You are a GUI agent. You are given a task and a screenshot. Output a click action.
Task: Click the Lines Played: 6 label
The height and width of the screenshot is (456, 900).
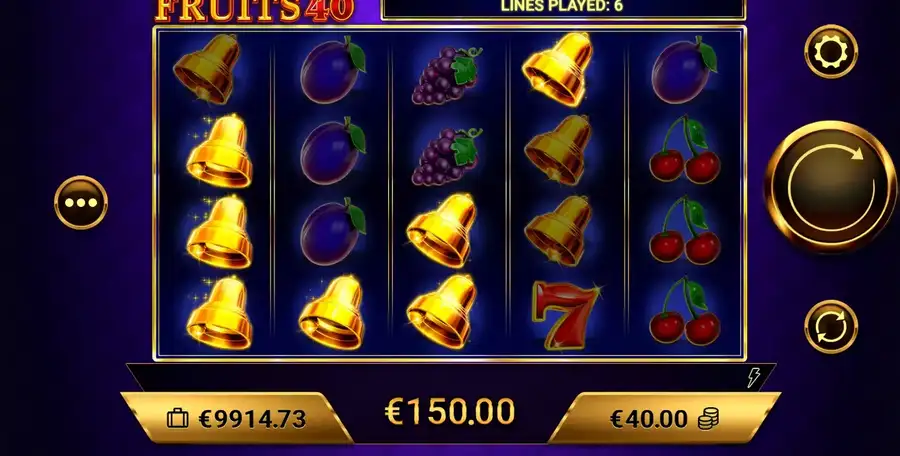(x=561, y=6)
